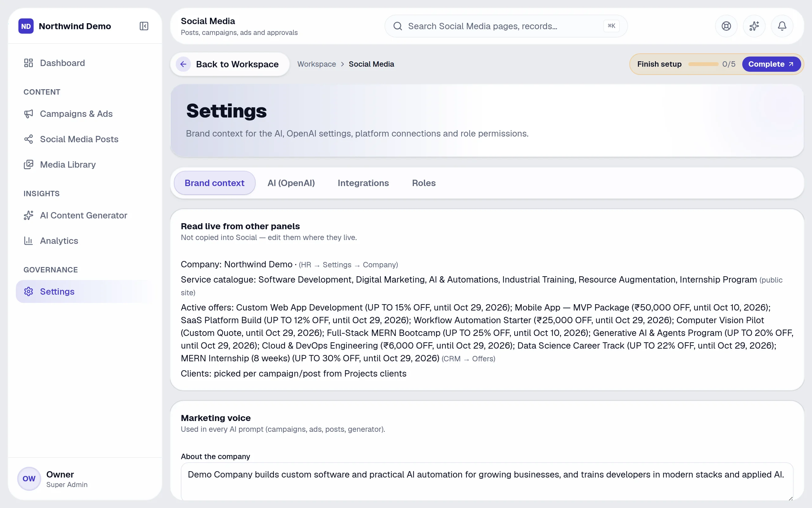The width and height of the screenshot is (812, 508).
Task: Open Media Library page
Action: point(85,165)
